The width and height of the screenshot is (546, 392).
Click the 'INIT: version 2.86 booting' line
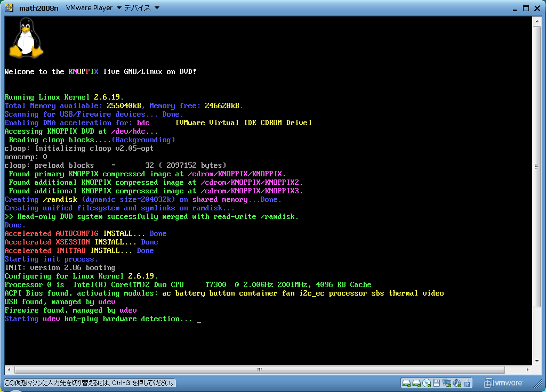[60, 268]
